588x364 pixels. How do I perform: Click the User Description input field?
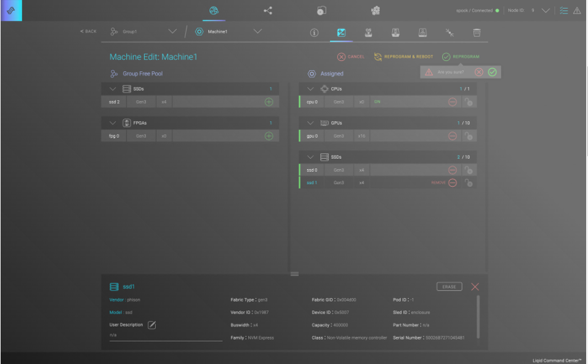point(165,335)
